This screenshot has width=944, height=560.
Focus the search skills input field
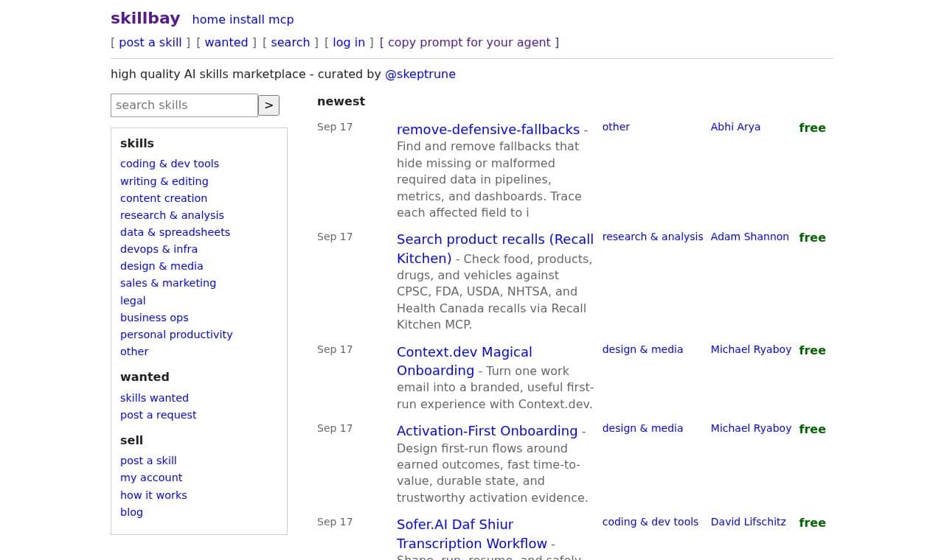coord(184,105)
